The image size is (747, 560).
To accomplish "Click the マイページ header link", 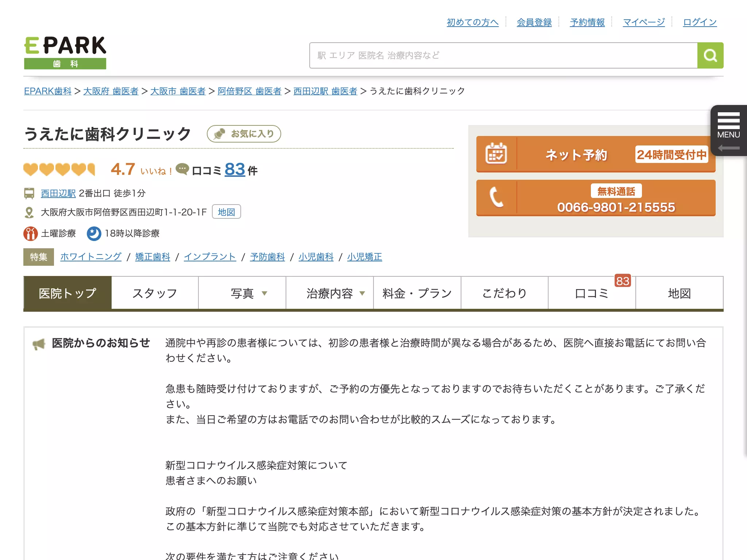I will coord(644,22).
